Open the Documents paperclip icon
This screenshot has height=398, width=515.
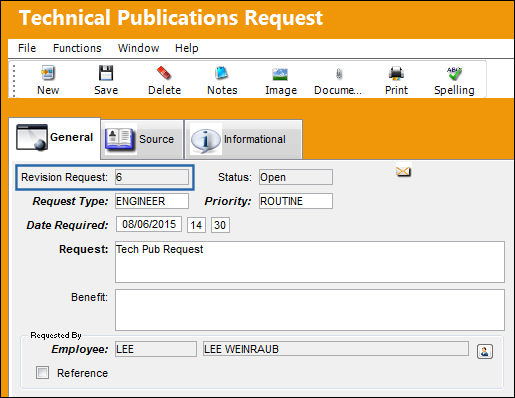[339, 74]
